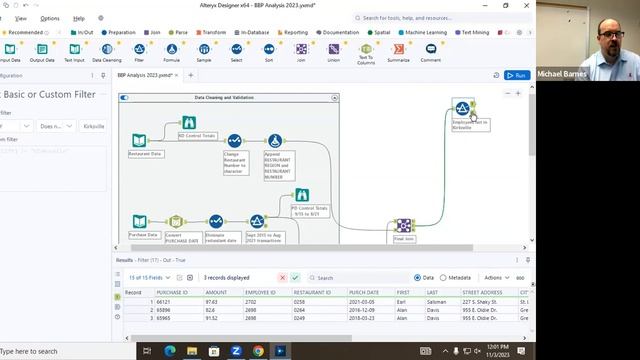Click the RD Control Totals browse node
Screen dimensions: 640x360
pyautogui.click(x=189, y=122)
